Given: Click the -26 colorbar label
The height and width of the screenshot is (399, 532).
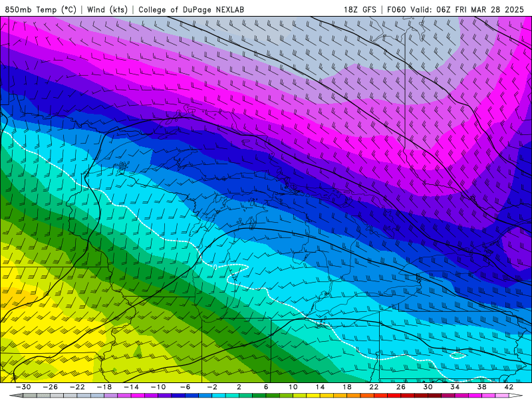Looking at the screenshot, I should point(51,387).
